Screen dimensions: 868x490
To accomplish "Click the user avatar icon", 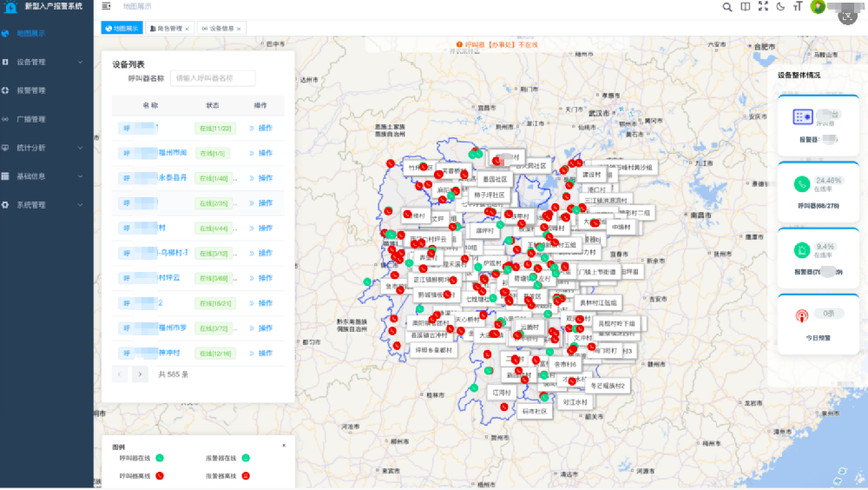I will (x=818, y=7).
